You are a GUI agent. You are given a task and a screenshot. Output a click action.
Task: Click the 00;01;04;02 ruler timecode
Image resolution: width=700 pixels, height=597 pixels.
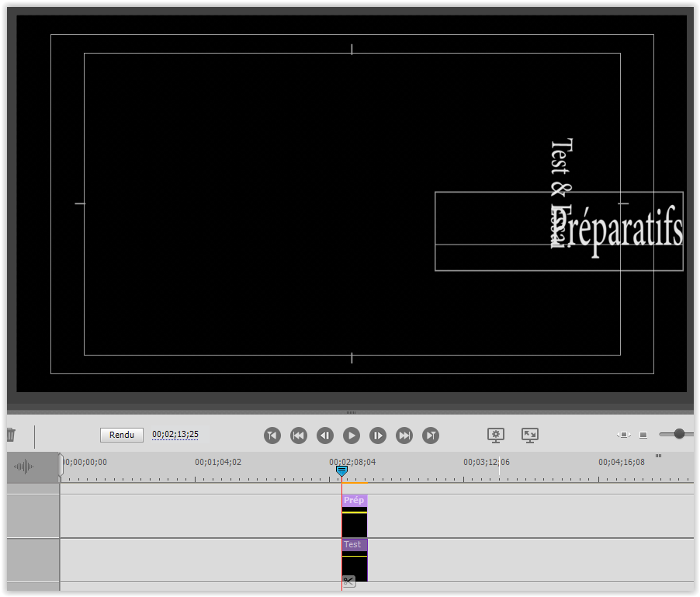(x=218, y=462)
